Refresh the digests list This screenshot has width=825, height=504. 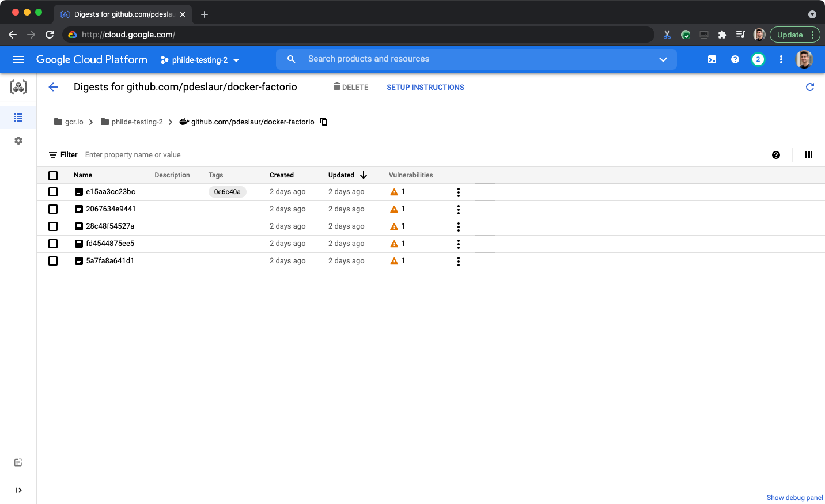point(810,87)
